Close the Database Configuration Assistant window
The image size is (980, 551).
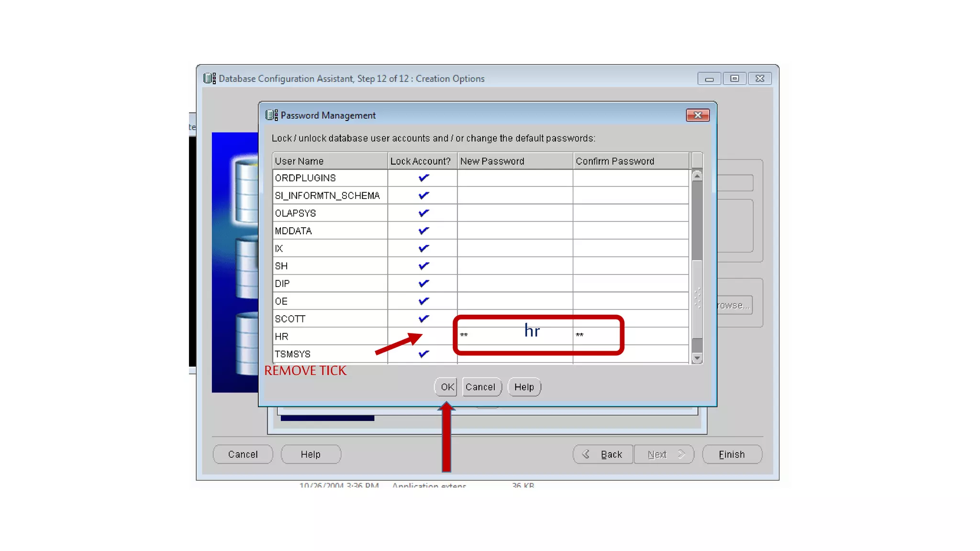(x=760, y=78)
